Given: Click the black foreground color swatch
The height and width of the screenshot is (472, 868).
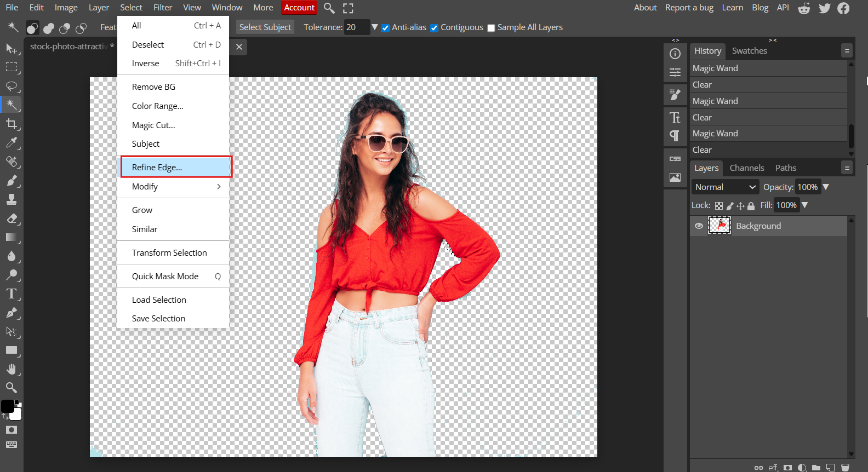Looking at the screenshot, I should pyautogui.click(x=8, y=406).
